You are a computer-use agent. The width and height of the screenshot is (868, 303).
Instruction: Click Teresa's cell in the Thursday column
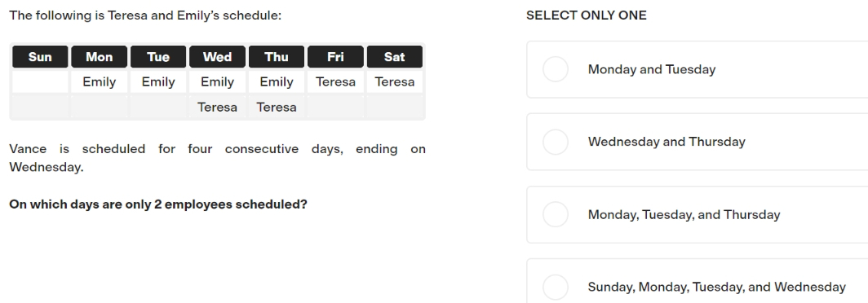(x=277, y=108)
